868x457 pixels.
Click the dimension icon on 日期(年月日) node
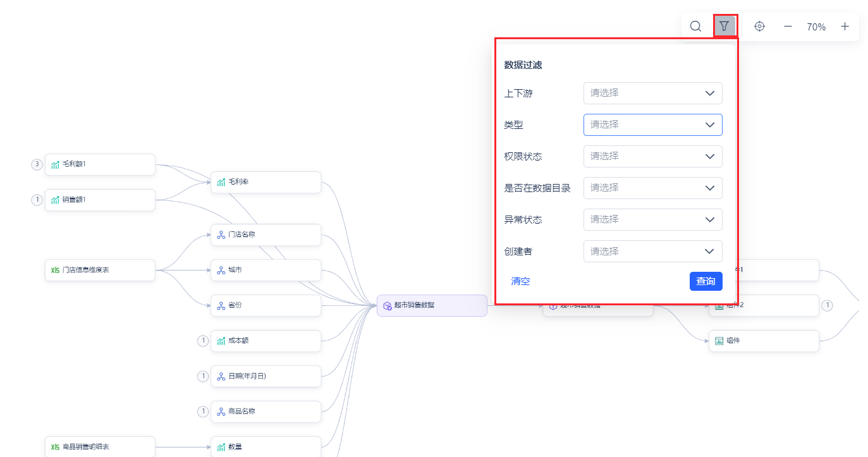(221, 376)
